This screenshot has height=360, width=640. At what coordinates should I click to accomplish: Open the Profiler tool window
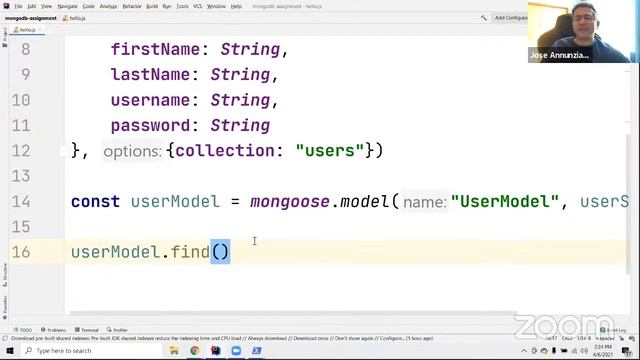tap(117, 330)
